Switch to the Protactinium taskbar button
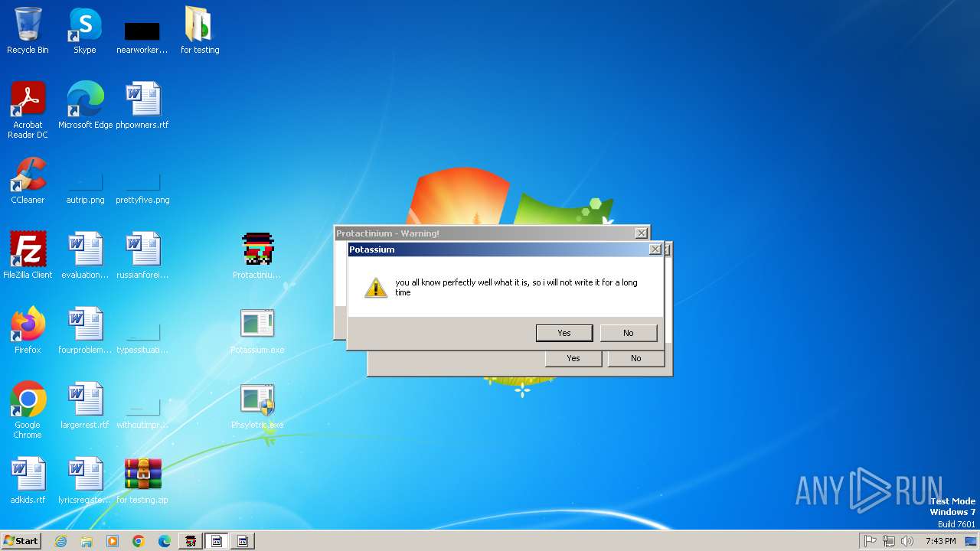 (x=191, y=541)
